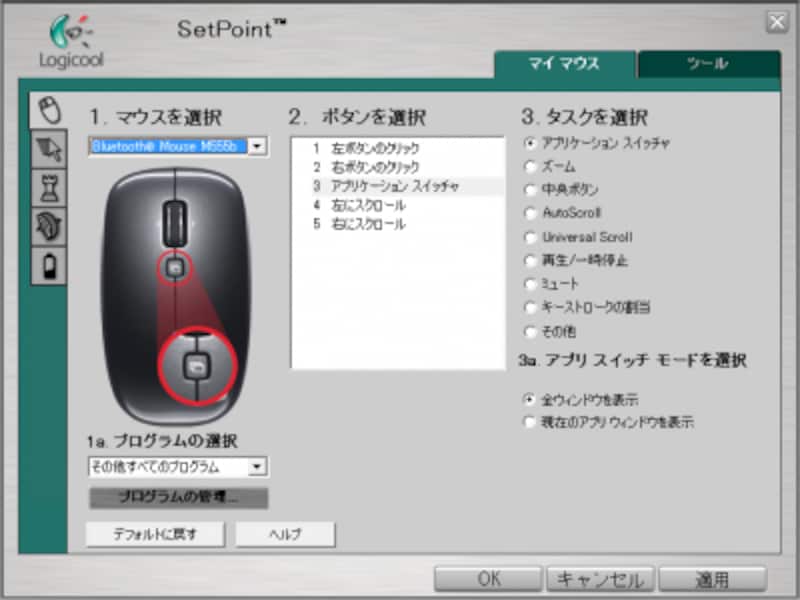Screen dimensions: 800x600
Task: Select button 5 右にスクロール
Action: (x=397, y=224)
